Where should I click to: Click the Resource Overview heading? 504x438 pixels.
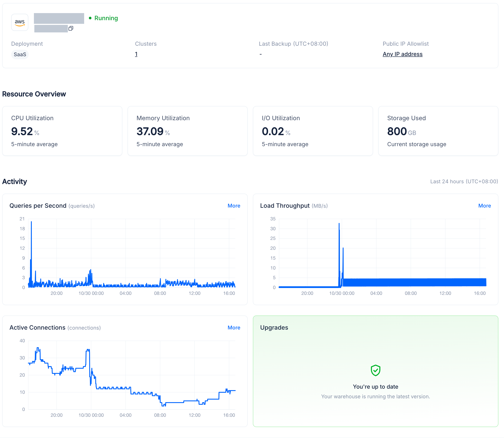(34, 94)
